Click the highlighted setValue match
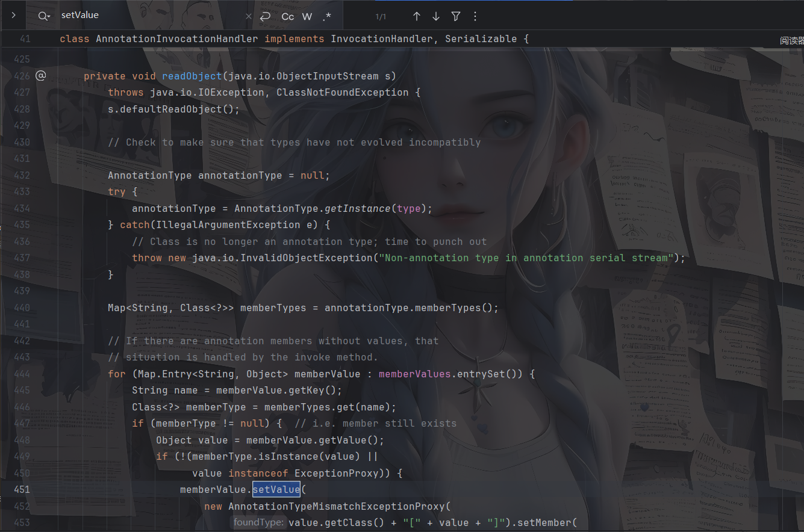Image resolution: width=804 pixels, height=532 pixels. (276, 489)
